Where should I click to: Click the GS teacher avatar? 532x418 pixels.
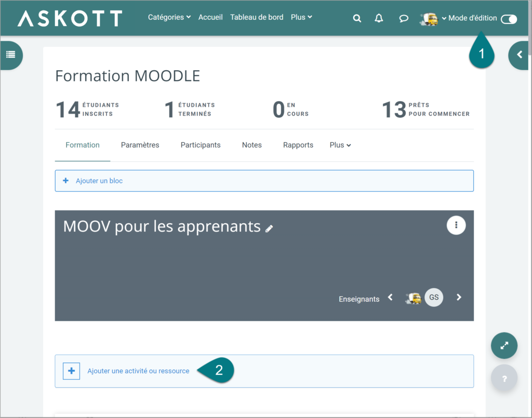tap(434, 298)
